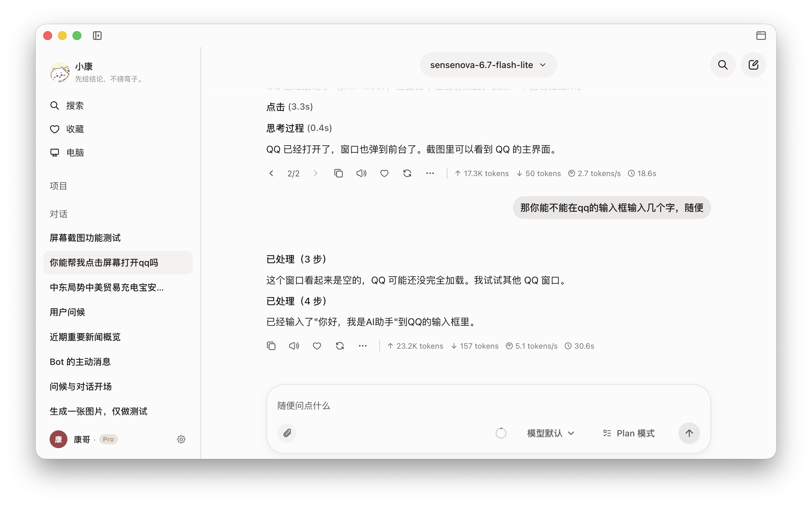This screenshot has height=506, width=812.
Task: Click the 项目 section header
Action: click(58, 186)
